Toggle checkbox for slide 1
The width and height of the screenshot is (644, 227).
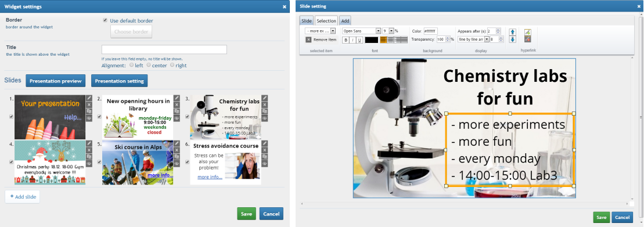pos(11,117)
